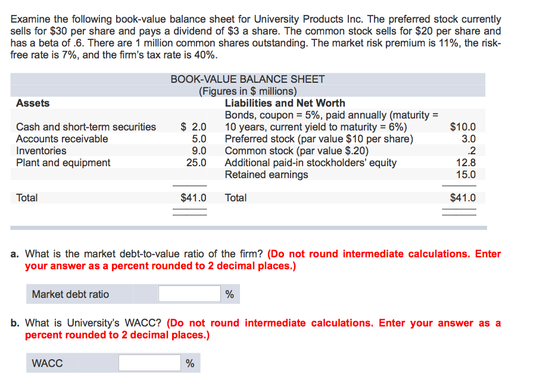Click the "25.0" plant and equipment value

197,163
